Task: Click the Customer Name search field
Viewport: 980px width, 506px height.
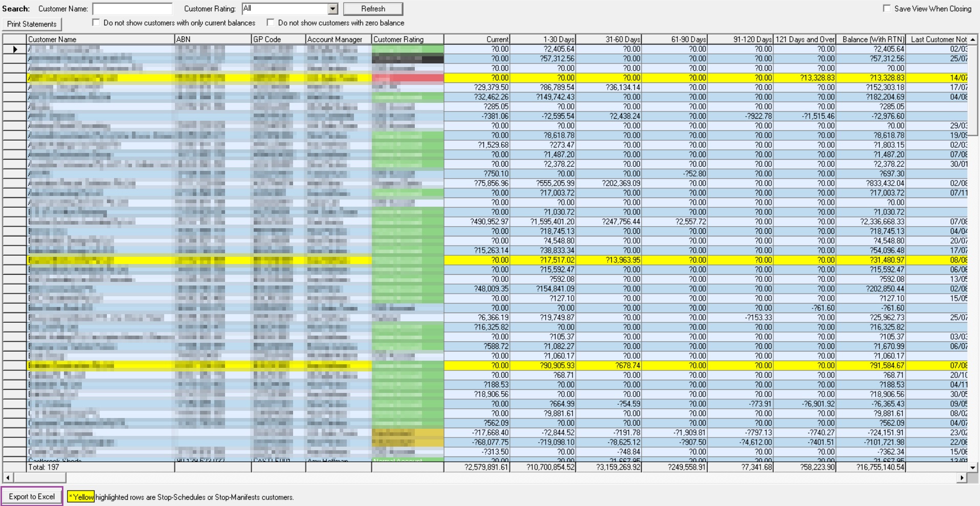Action: click(133, 8)
